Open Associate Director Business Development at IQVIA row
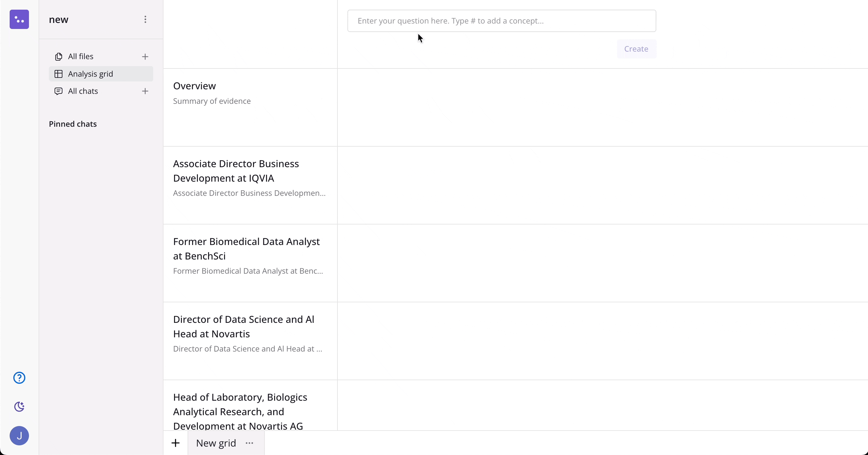 pyautogui.click(x=236, y=171)
